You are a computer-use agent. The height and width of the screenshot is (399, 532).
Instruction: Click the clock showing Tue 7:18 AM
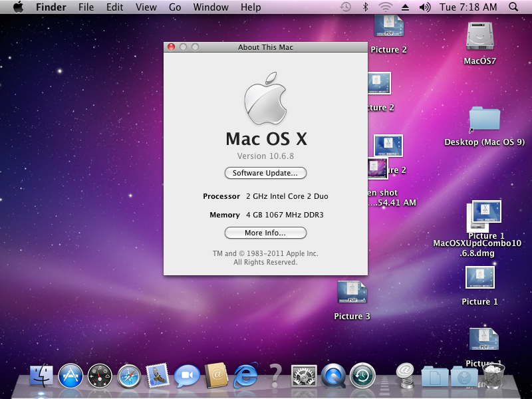pyautogui.click(x=468, y=7)
